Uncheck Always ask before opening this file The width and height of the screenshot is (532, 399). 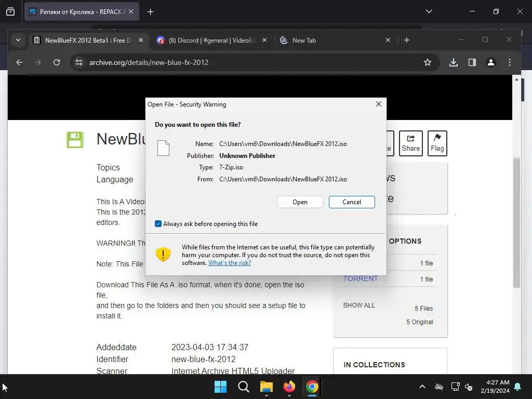tap(158, 223)
